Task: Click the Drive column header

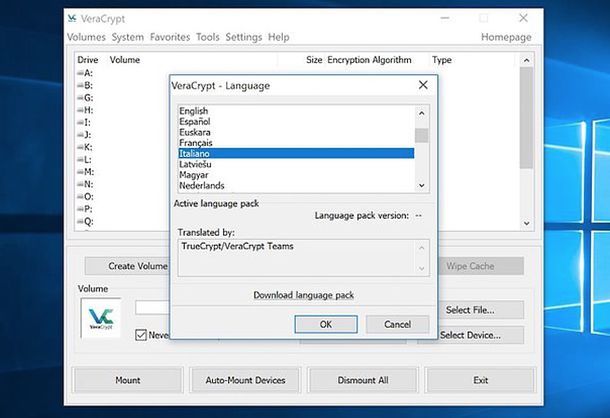Action: point(88,60)
